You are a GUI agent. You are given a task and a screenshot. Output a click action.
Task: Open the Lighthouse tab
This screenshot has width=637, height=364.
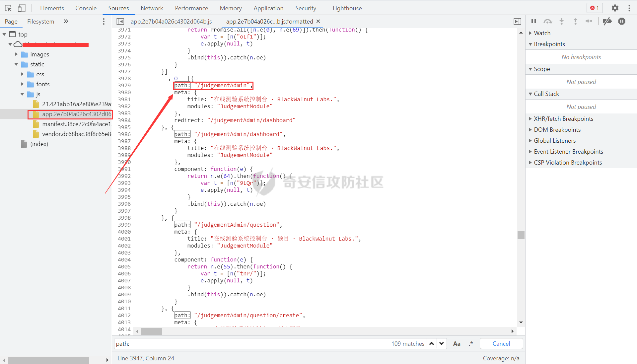tap(347, 8)
